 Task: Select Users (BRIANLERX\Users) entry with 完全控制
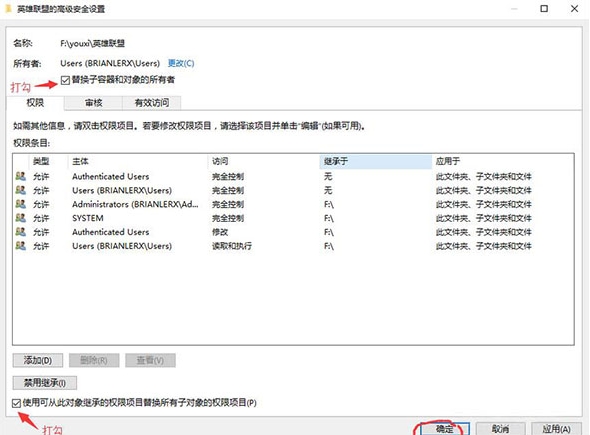pyautogui.click(x=293, y=190)
